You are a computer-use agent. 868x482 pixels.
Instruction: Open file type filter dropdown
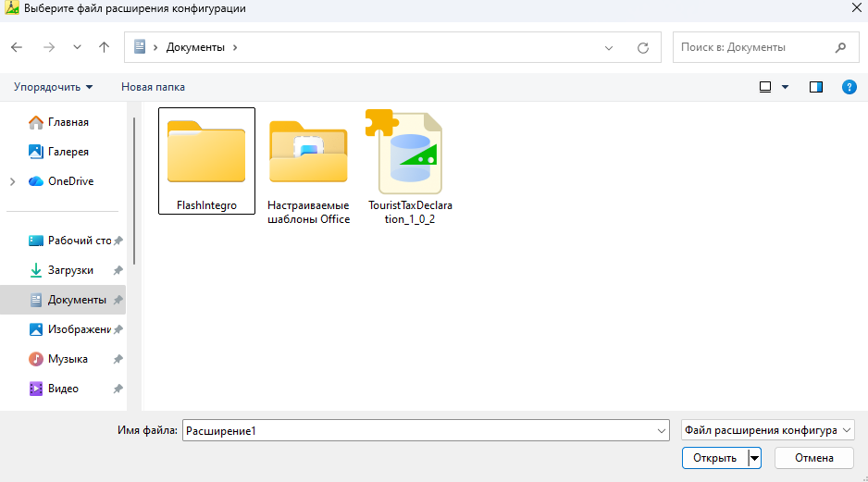(768, 430)
